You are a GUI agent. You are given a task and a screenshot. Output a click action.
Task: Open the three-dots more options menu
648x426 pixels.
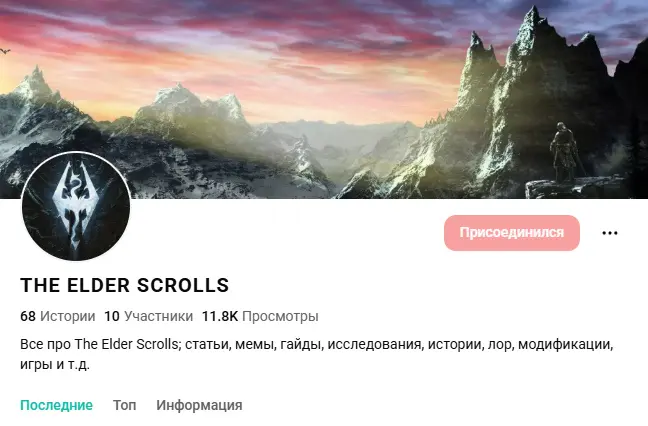point(610,233)
